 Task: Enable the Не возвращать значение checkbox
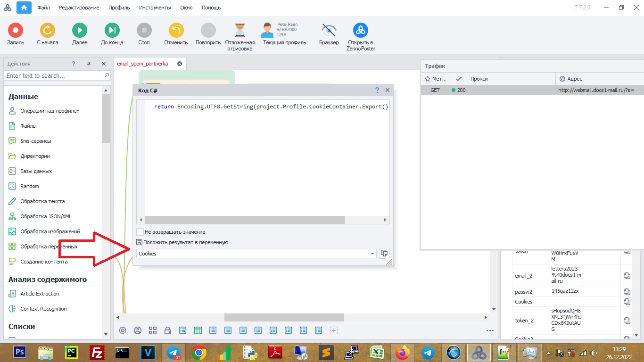pos(140,232)
